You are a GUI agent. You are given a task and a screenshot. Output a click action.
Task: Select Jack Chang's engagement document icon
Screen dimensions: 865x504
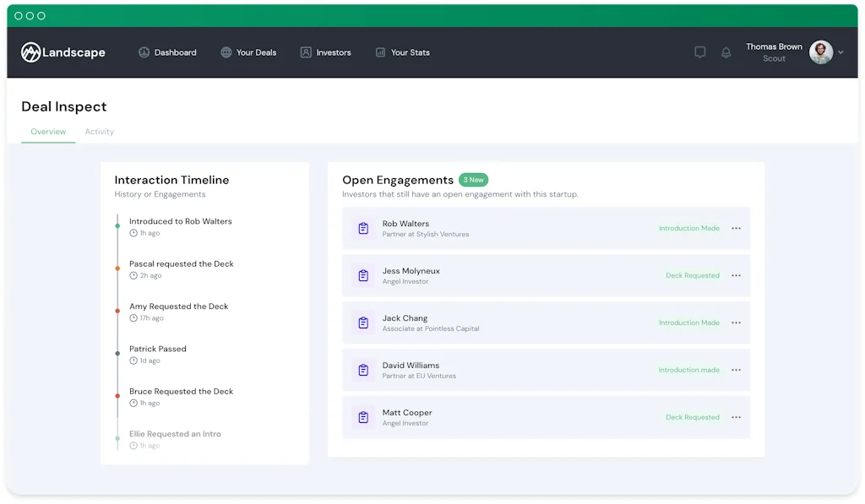click(362, 322)
